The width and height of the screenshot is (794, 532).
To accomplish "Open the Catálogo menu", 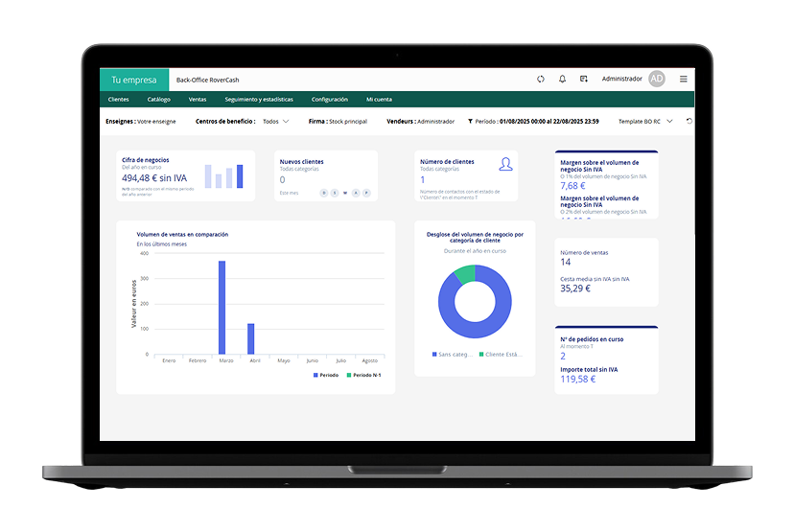I will (159, 100).
